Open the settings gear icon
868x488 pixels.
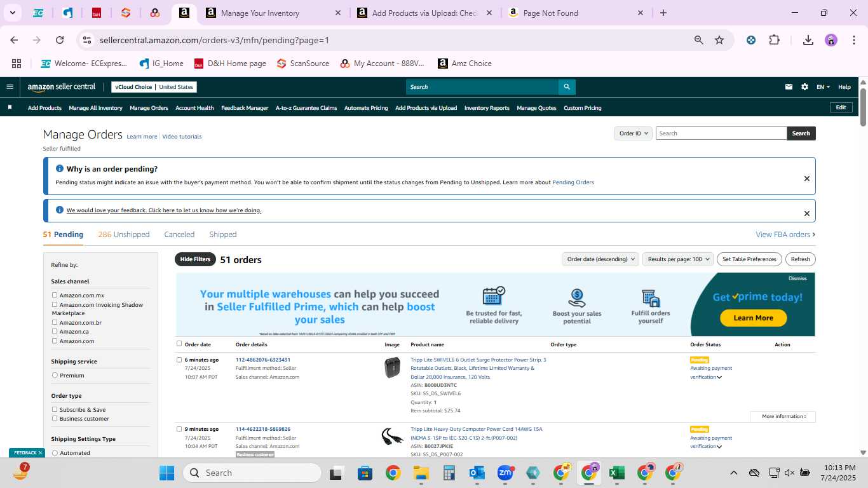point(805,87)
